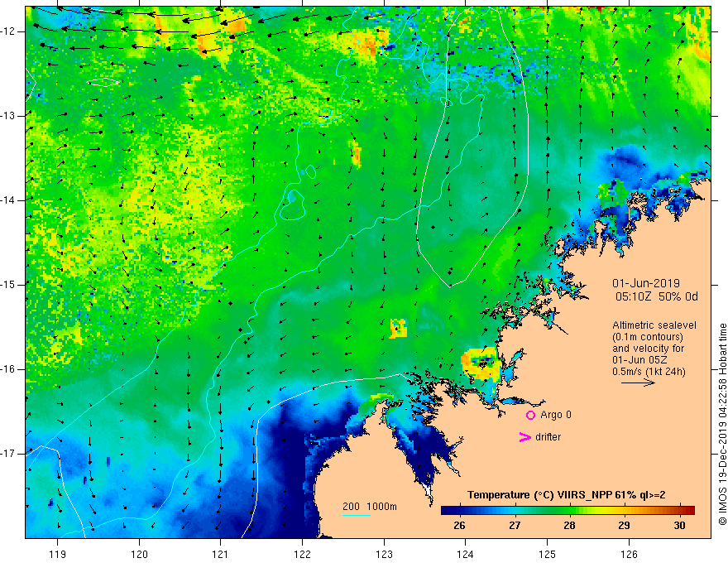Viewport: 728px width, 563px height.
Task: Click the 'drifter' legend label
Action: point(548,437)
